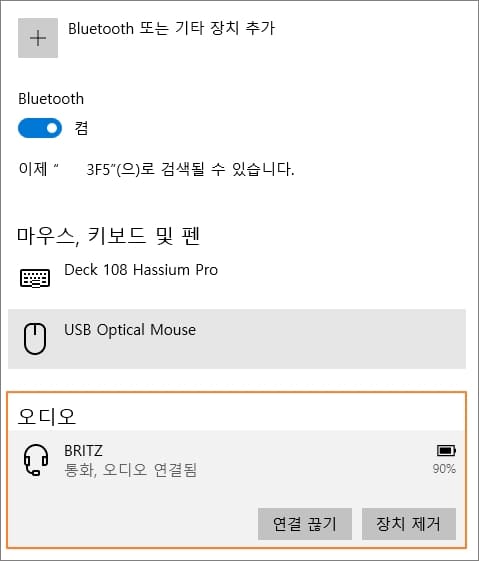Click the 연결 끊기 disconnect button
This screenshot has height=561, width=479.
click(305, 524)
